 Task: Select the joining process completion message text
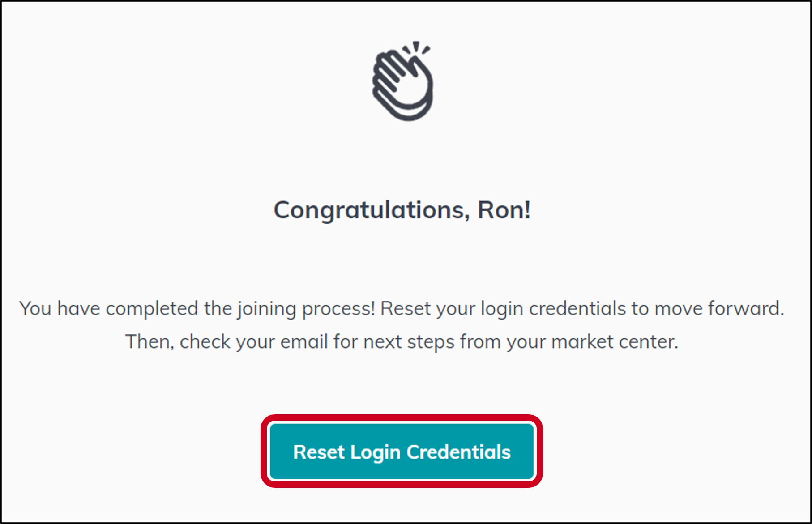pos(403,308)
